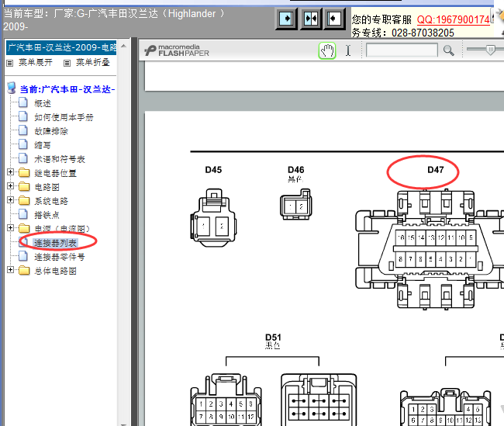
Task: Click the page icon beside 搭铁点
Action: point(22,214)
